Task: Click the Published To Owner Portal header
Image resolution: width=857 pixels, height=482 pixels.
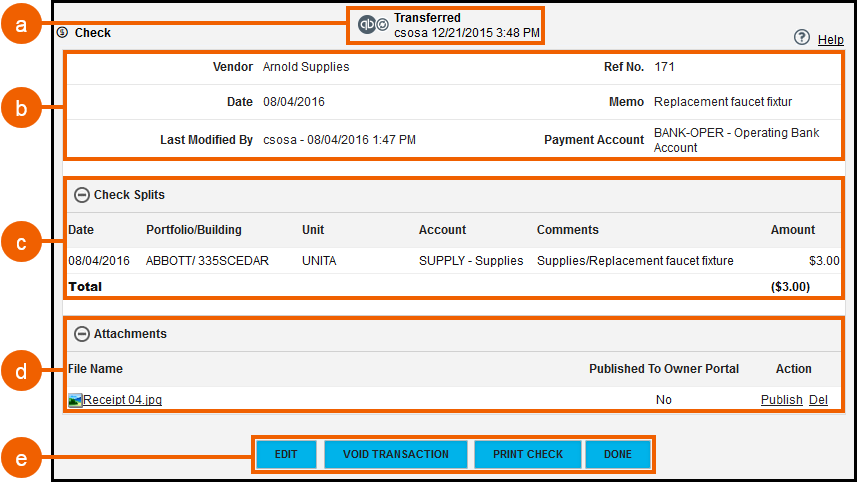Action: click(x=664, y=369)
